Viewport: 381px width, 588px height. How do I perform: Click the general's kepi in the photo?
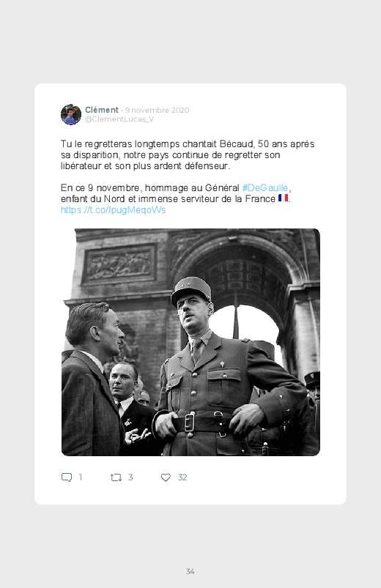[x=191, y=289]
